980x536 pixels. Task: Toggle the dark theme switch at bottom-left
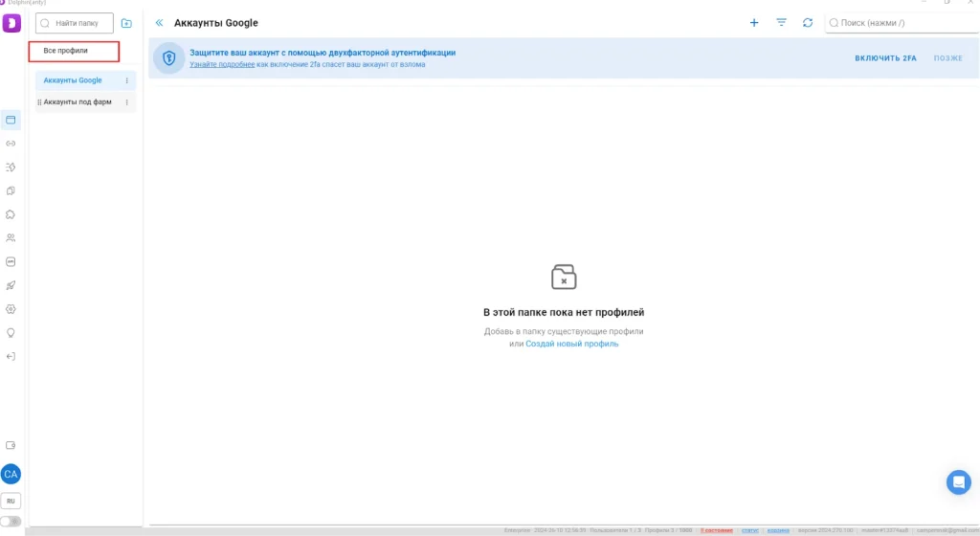click(11, 521)
